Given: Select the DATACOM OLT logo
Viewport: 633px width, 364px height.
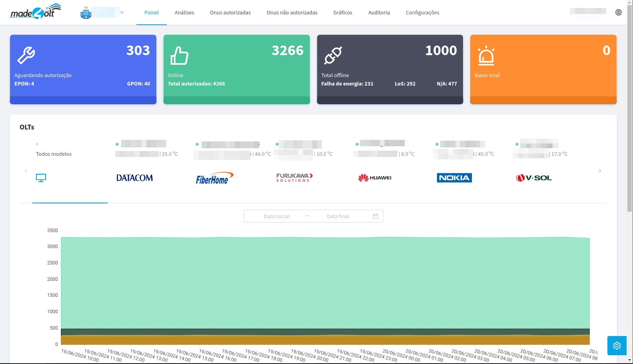Looking at the screenshot, I should click(x=134, y=178).
